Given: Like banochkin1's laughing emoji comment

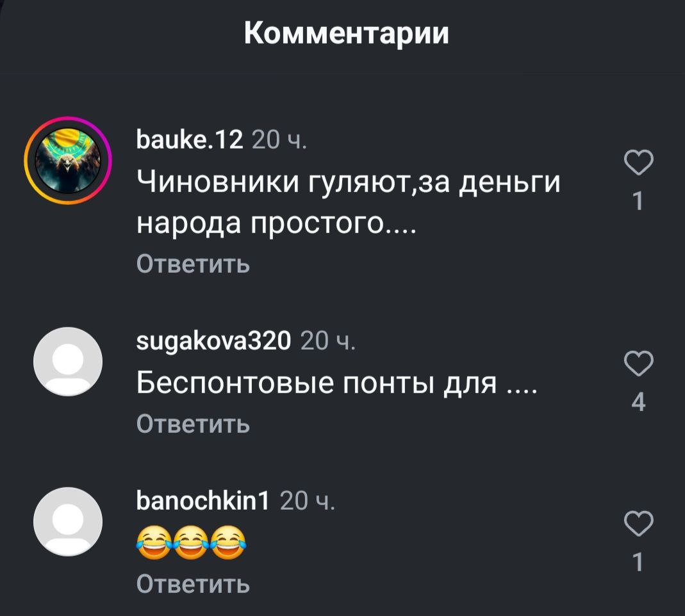Looking at the screenshot, I should tap(638, 523).
